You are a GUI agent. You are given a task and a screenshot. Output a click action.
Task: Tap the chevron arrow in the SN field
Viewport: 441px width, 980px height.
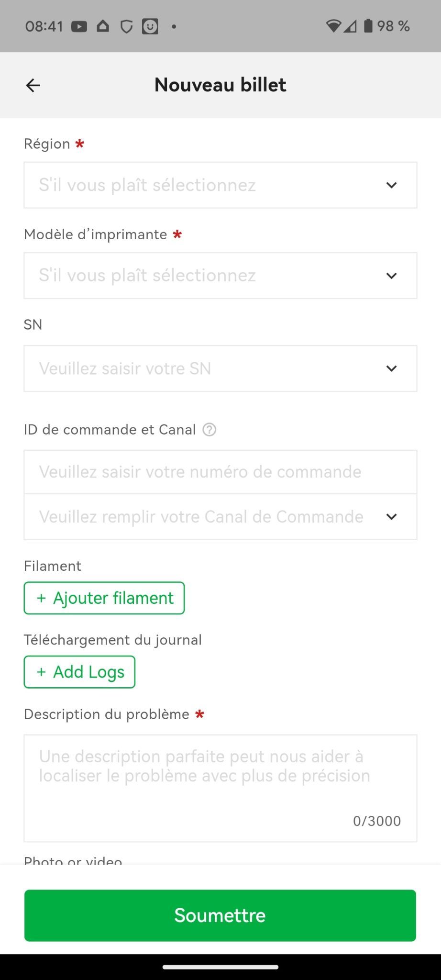391,368
